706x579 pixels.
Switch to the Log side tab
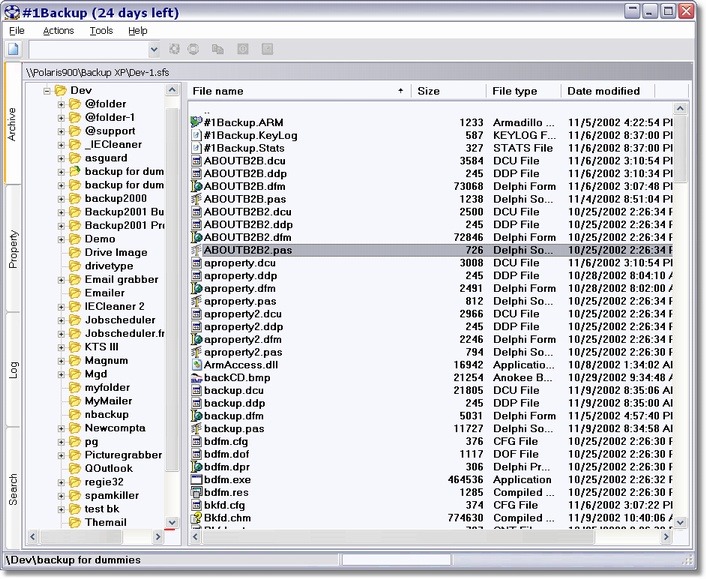tap(13, 369)
